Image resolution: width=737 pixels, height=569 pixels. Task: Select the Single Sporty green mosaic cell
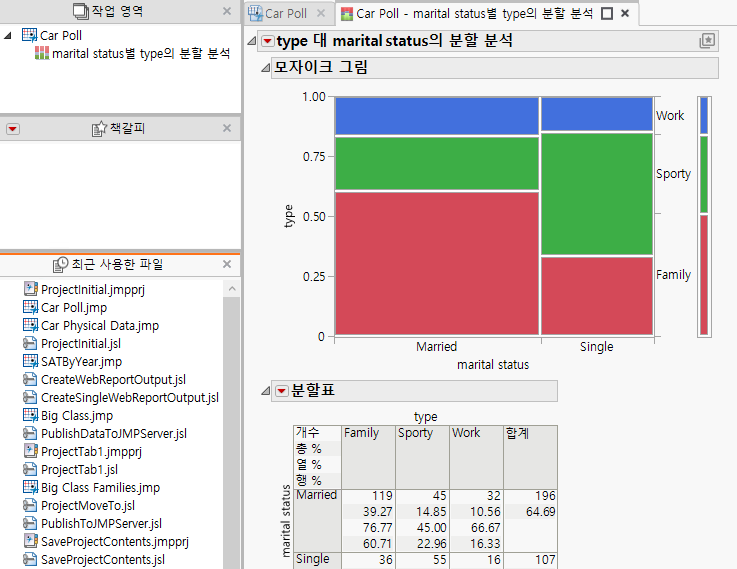pos(597,195)
